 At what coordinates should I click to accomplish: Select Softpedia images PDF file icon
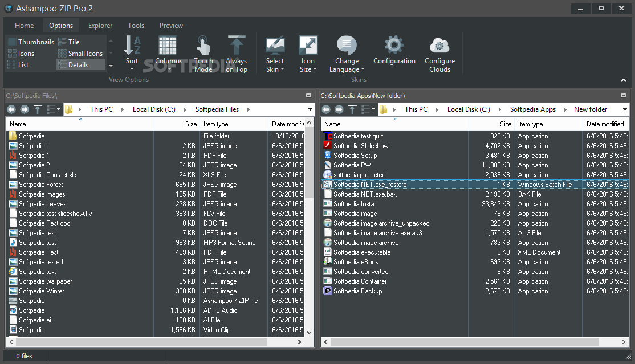[x=13, y=194]
